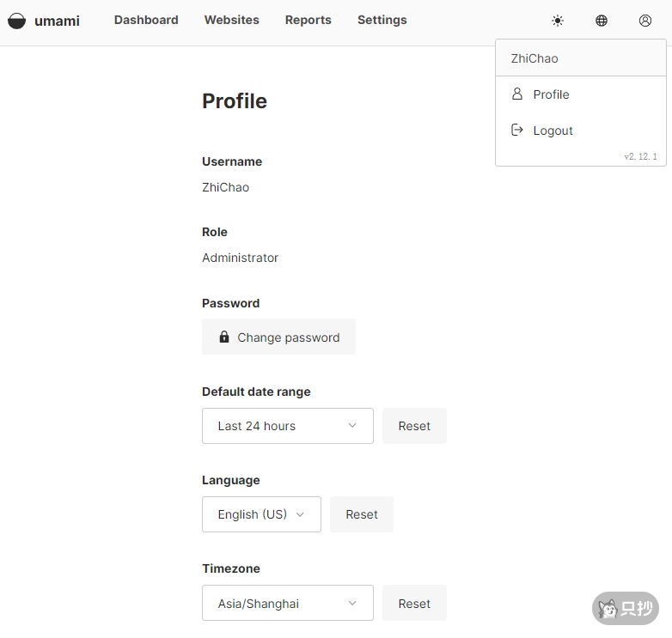Expand the Asia/Shanghai timezone dropdown
The height and width of the screenshot is (638, 672).
287,604
